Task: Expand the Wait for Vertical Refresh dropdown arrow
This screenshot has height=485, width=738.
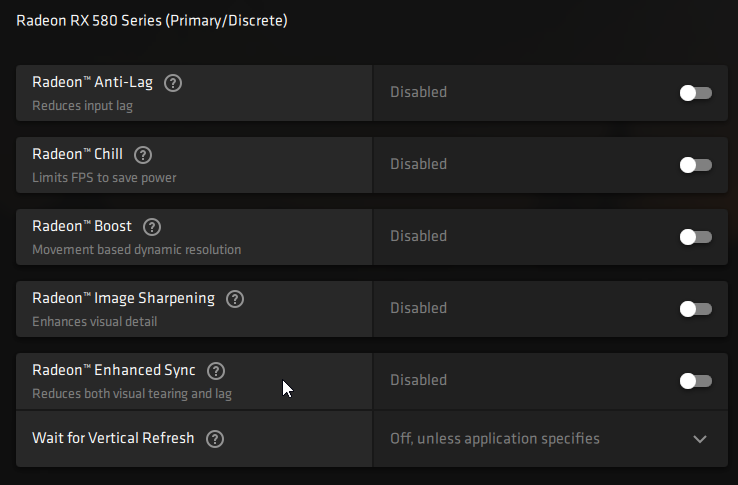Action: click(x=700, y=439)
